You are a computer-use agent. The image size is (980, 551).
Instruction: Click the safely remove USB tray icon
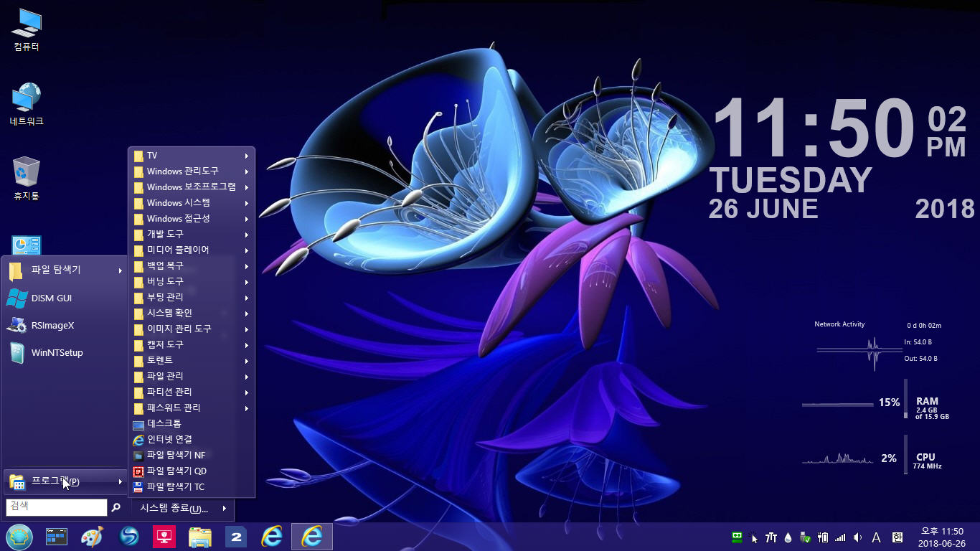pos(806,537)
